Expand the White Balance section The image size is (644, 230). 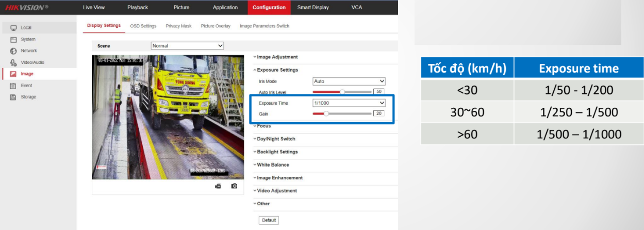(x=273, y=165)
